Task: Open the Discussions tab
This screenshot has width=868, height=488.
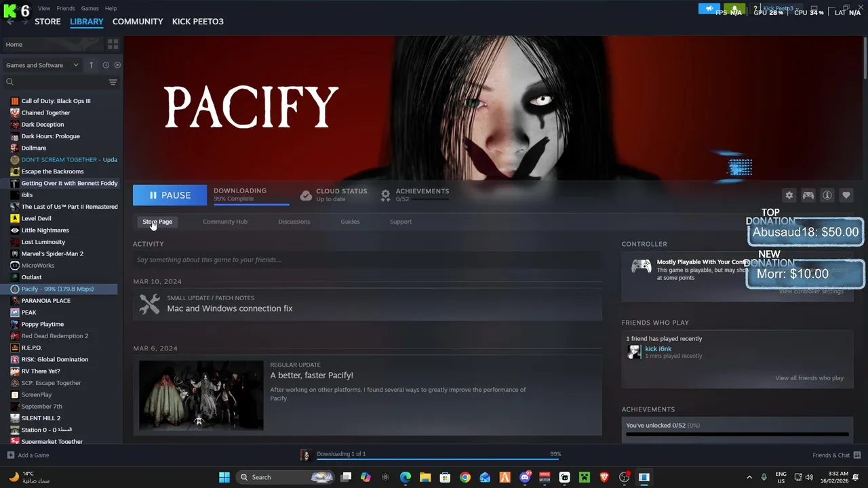Action: coord(294,222)
